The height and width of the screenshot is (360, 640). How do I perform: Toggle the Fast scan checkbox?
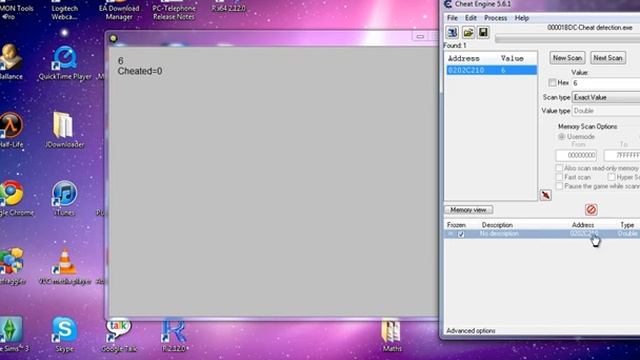pyautogui.click(x=559, y=177)
